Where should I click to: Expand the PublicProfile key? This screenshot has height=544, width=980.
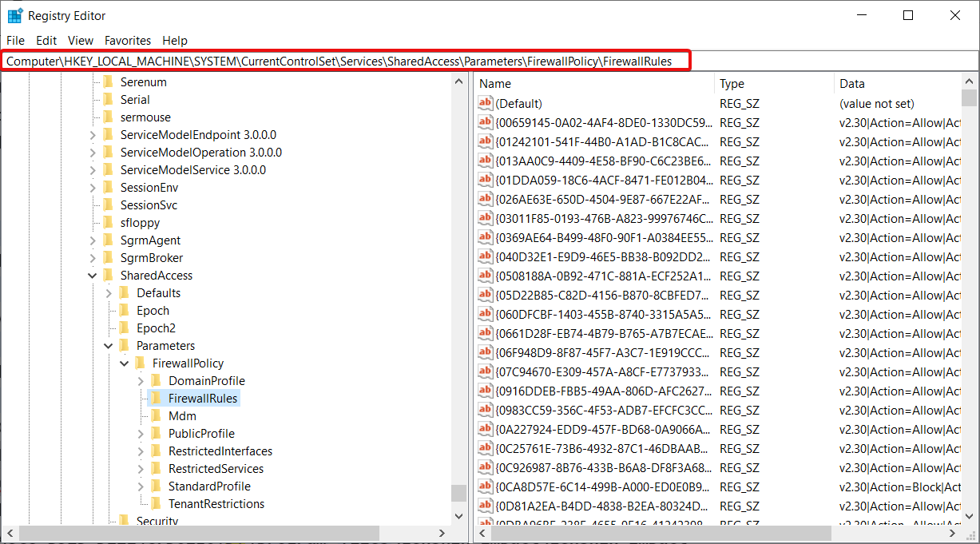click(141, 434)
